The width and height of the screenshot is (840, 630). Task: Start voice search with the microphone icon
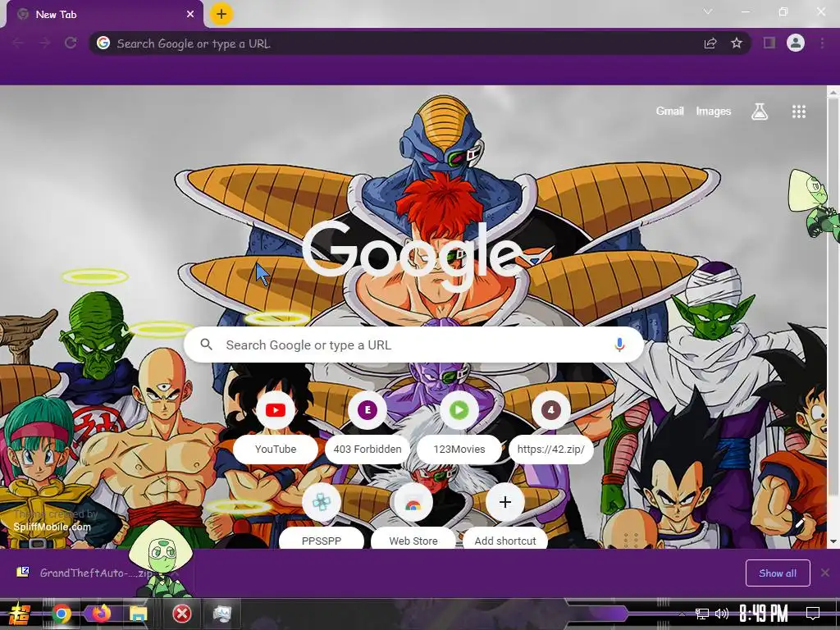619,345
